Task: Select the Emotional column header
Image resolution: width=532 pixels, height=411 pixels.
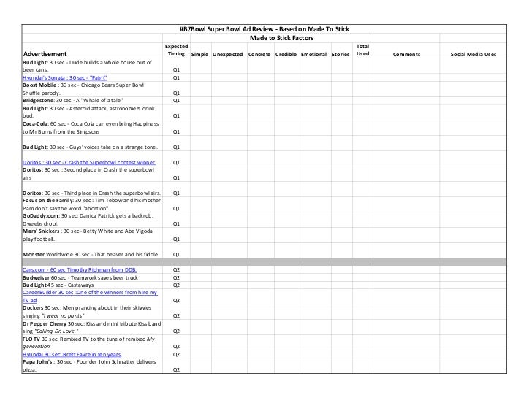Action: tap(313, 54)
